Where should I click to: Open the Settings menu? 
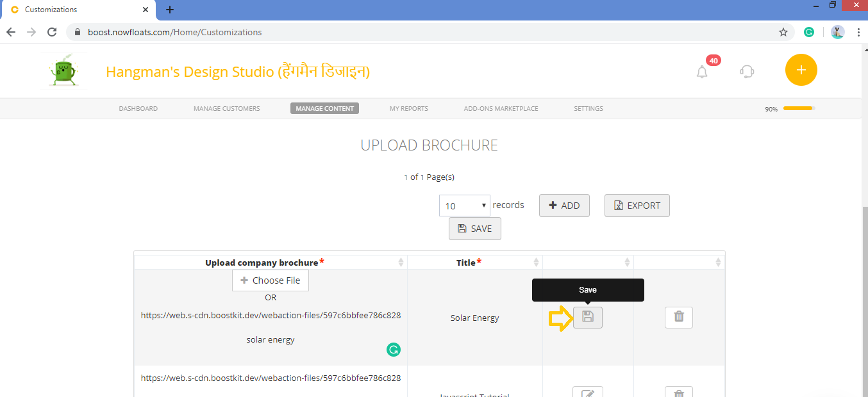coord(588,109)
